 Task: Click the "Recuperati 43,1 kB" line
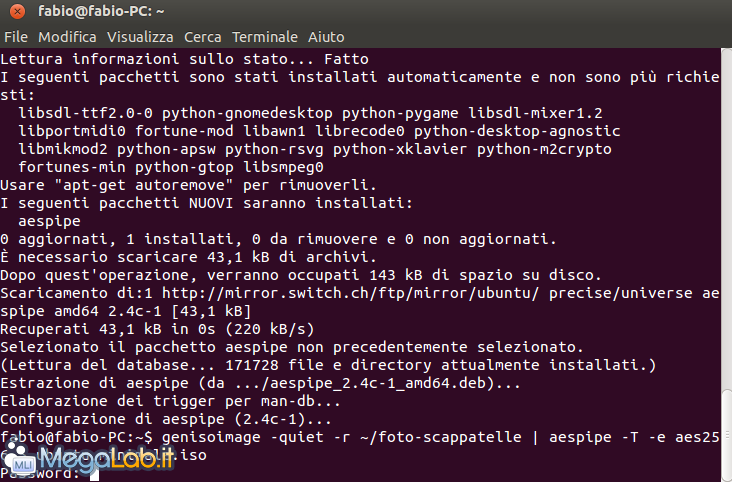[157, 329]
